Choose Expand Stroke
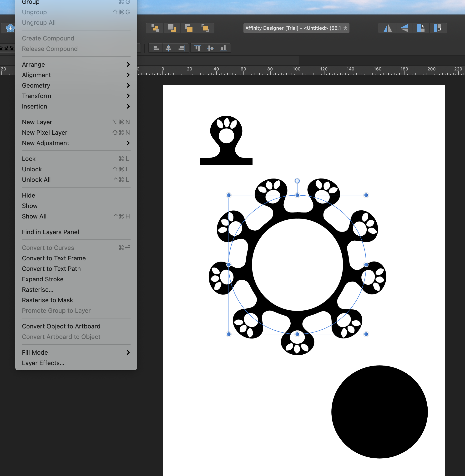 coord(76,279)
